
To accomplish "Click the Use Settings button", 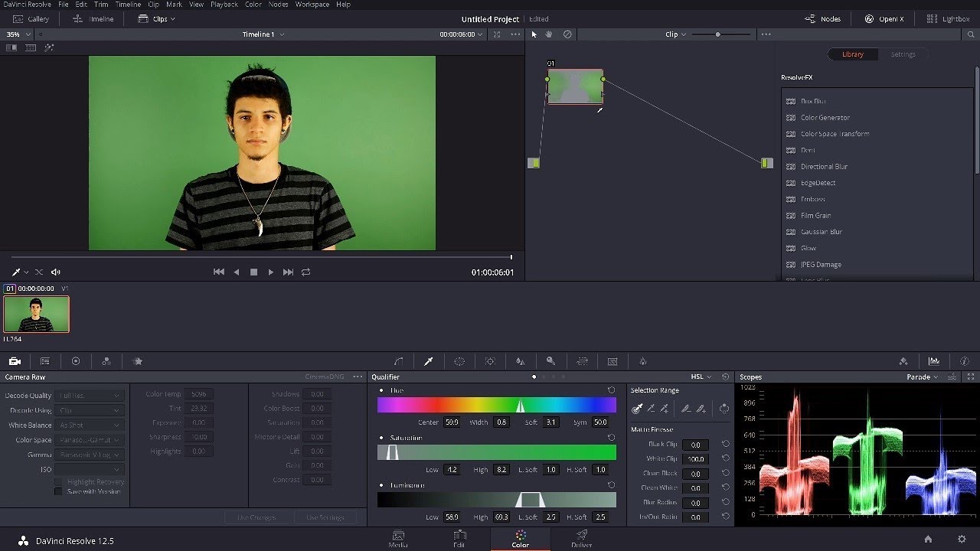I will (325, 517).
